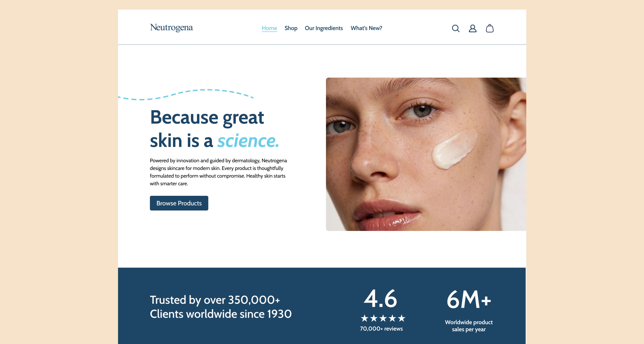Click the 70,000+ reviews text
This screenshot has height=344, width=644.
(381, 329)
